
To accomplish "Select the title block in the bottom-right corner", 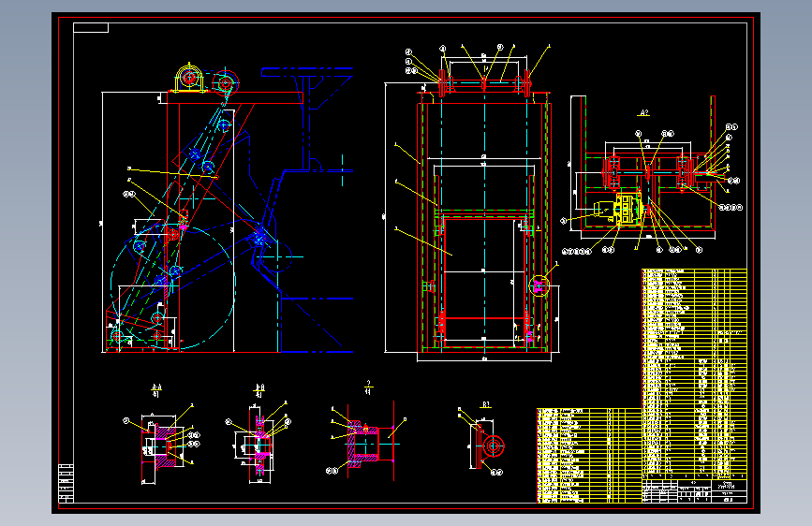I will (694, 491).
